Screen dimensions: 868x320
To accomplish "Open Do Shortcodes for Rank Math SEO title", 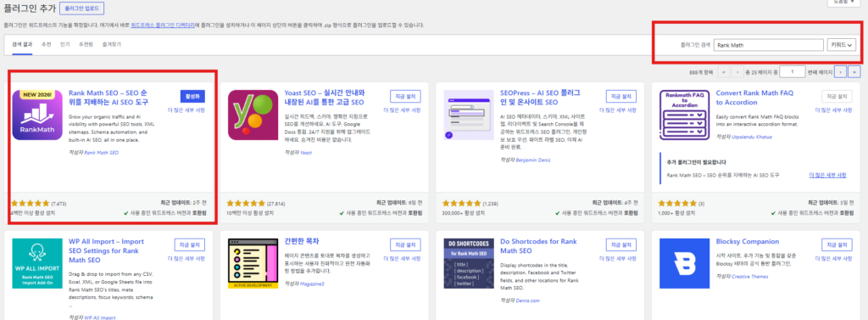I will pos(538,246).
